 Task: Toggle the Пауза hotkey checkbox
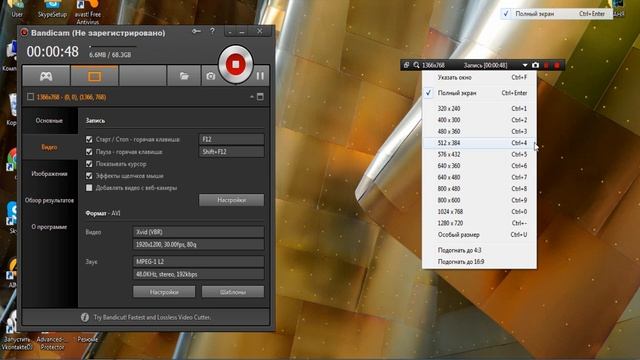tap(89, 151)
